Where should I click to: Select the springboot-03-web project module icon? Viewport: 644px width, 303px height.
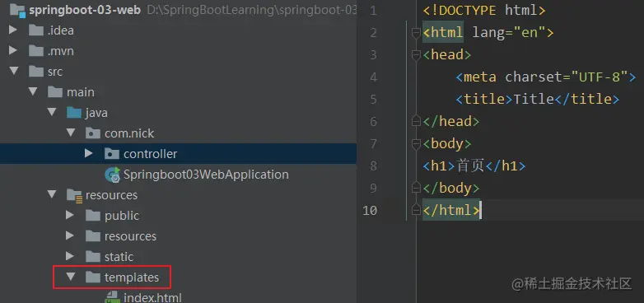tap(17, 10)
